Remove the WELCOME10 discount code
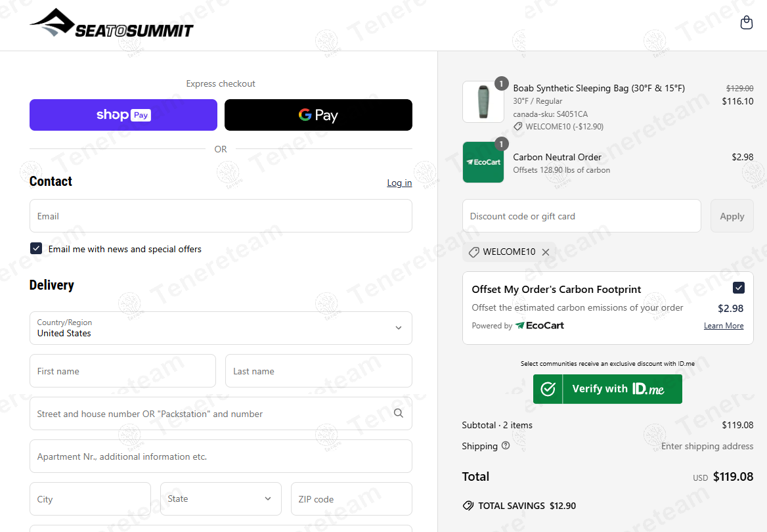This screenshot has height=532, width=767. coord(546,252)
